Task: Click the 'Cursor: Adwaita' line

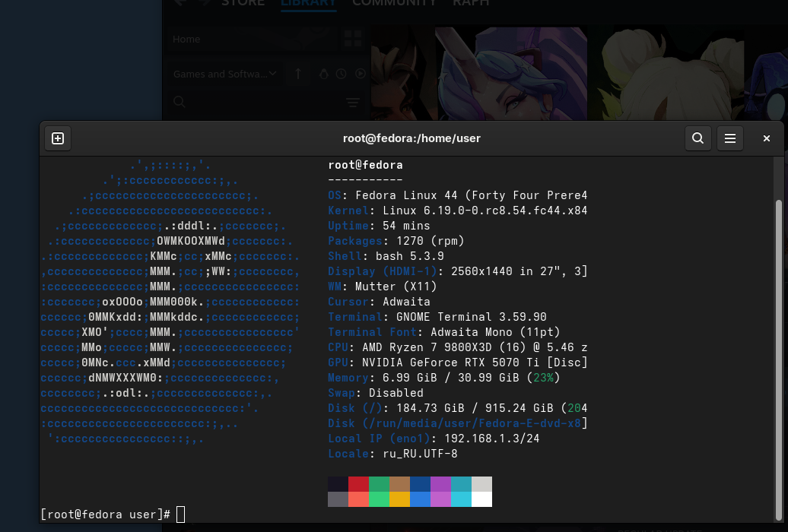Action: coord(379,302)
